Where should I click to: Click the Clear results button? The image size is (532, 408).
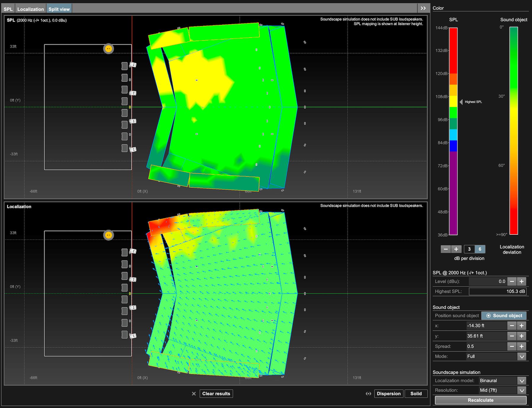[216, 394]
